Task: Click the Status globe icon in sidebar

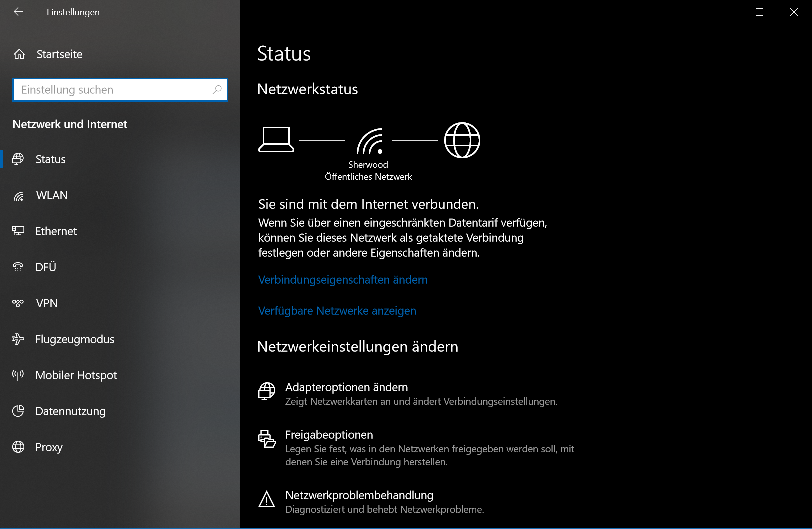Action: (x=18, y=159)
